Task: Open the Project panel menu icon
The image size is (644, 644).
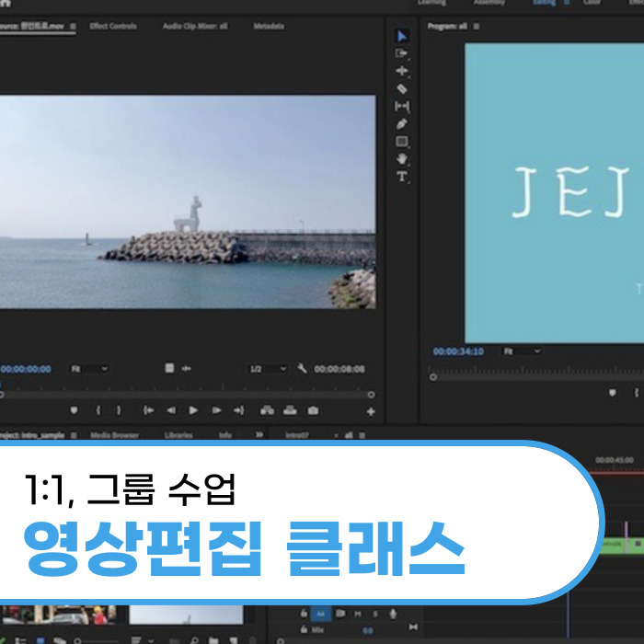Action: pos(74,435)
